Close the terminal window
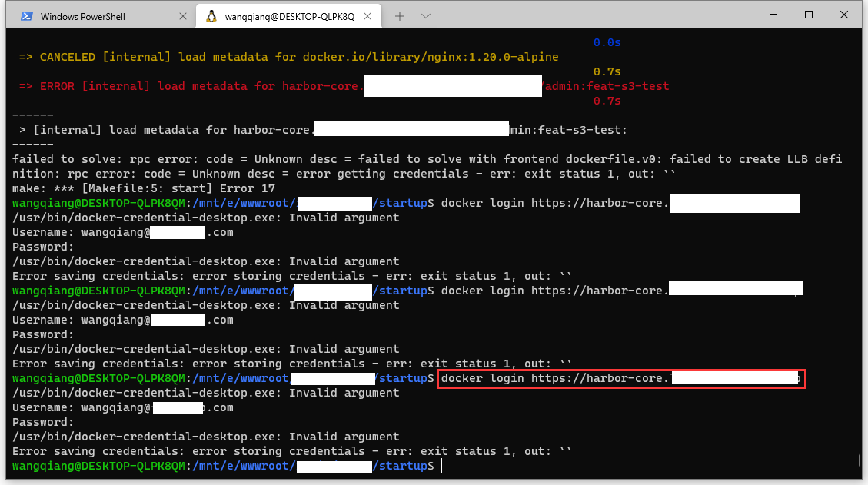This screenshot has height=485, width=868. point(843,15)
